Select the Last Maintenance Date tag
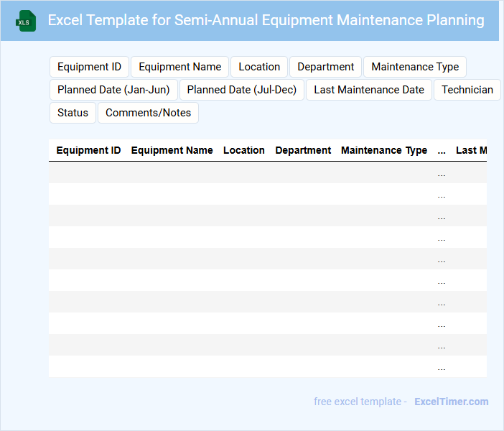This screenshot has width=504, height=431. coord(369,90)
